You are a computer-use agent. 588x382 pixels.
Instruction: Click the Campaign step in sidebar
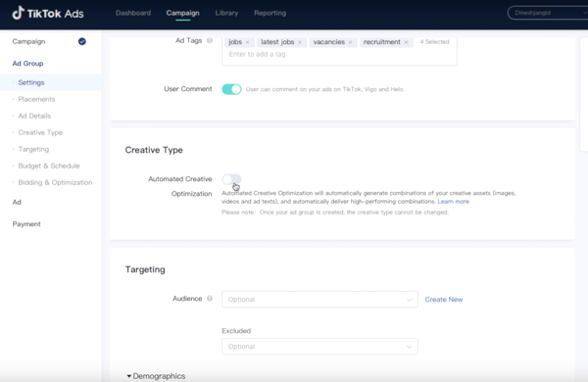pyautogui.click(x=28, y=41)
